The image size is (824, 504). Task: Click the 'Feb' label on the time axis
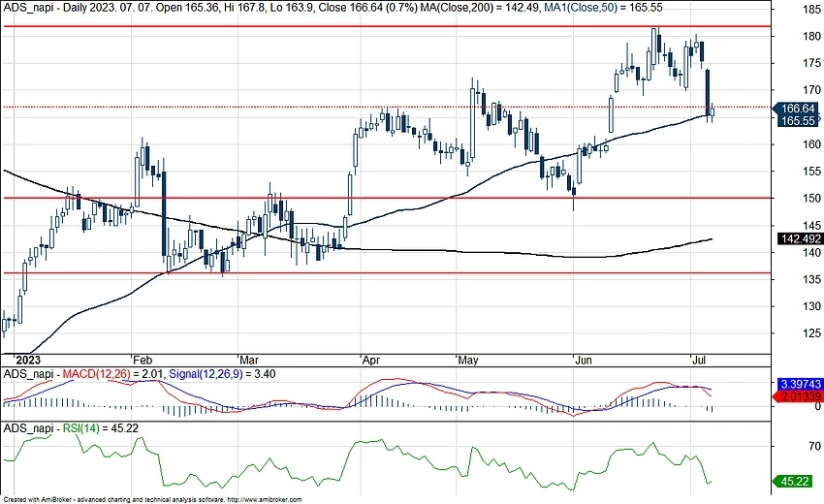coord(143,358)
